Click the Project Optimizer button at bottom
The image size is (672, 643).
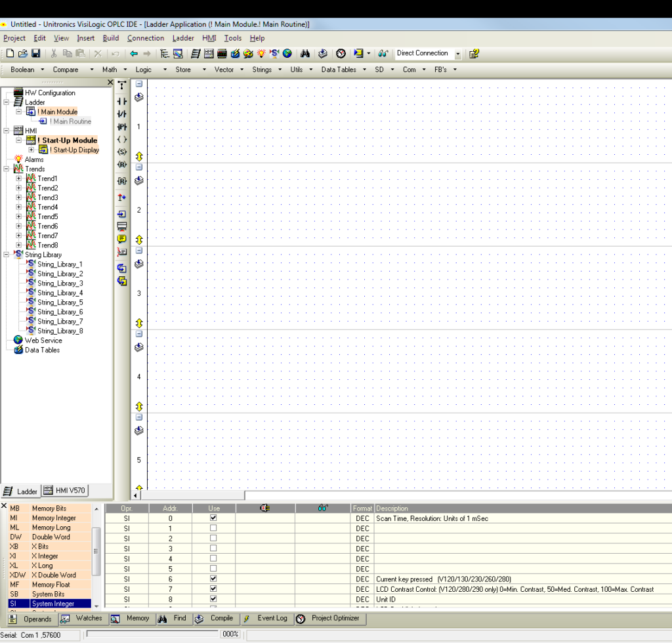(330, 618)
